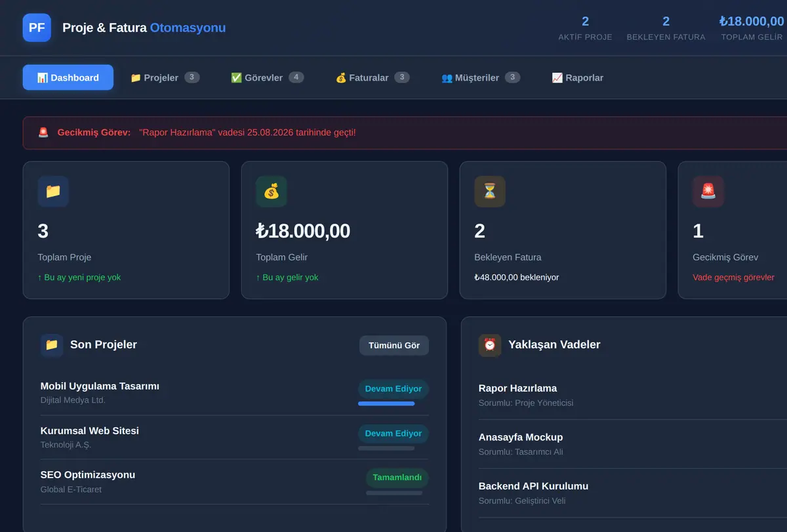Viewport: 787px width, 532px height.
Task: Click the Bu ay gelir yok text
Action: (287, 277)
